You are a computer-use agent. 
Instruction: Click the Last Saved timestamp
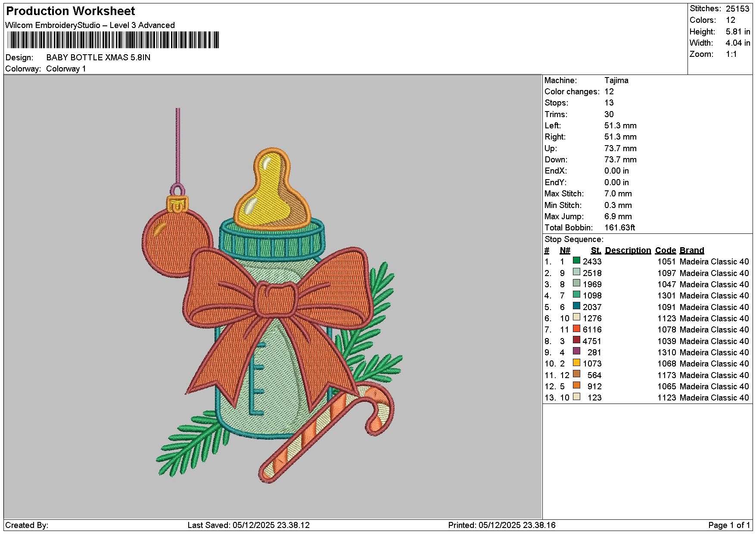(249, 525)
